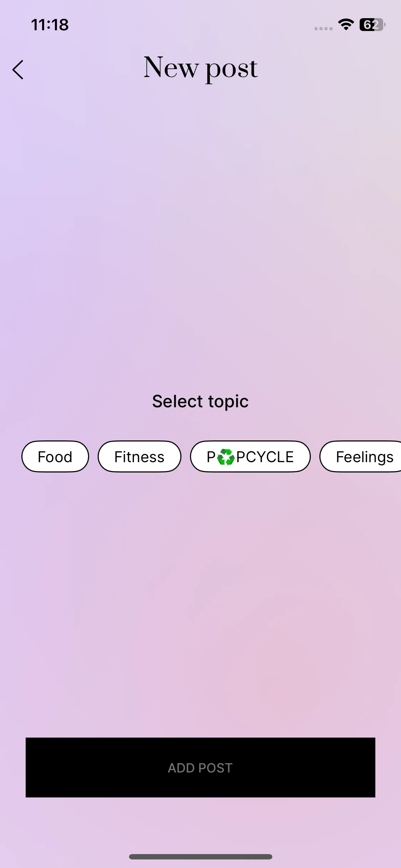Tap the New post title
Screen dimensions: 401x868
click(x=200, y=68)
